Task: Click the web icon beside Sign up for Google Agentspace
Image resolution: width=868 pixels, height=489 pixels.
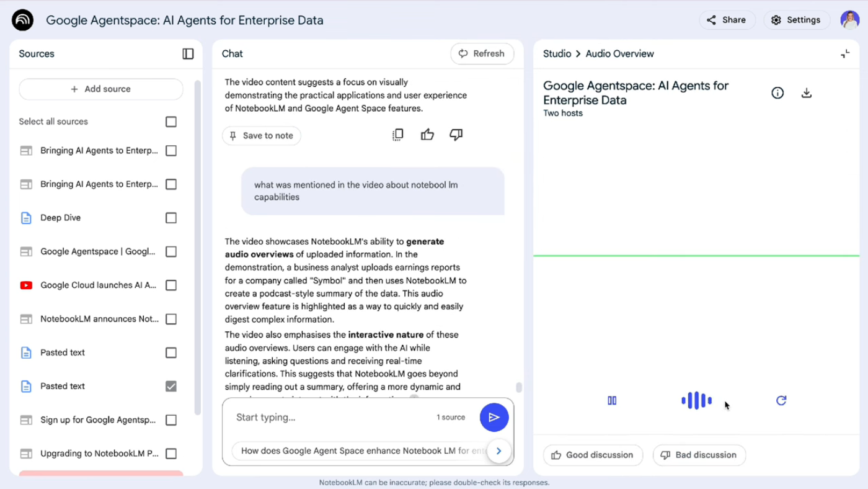Action: (x=26, y=420)
